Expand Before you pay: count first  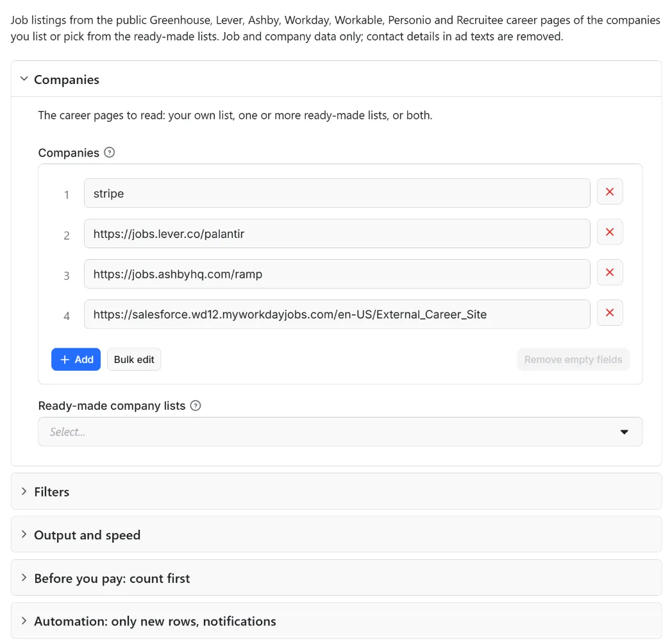tap(336, 578)
